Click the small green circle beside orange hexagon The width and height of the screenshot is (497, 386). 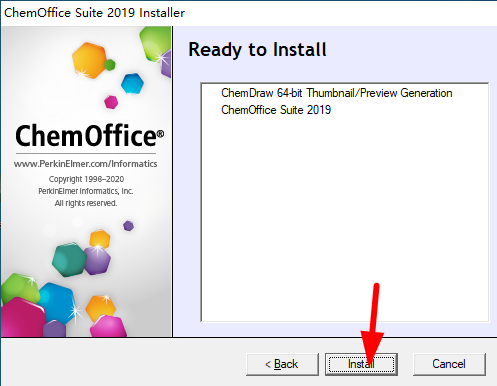(x=110, y=65)
